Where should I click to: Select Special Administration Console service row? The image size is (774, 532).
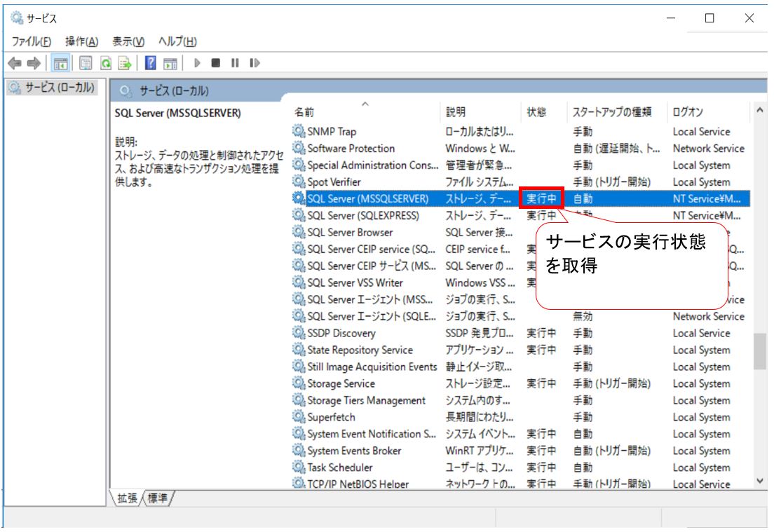click(521, 165)
